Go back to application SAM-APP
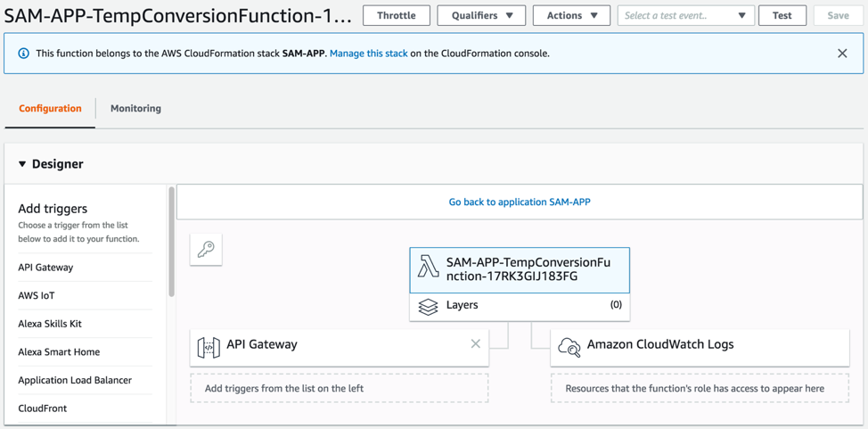 coord(520,202)
